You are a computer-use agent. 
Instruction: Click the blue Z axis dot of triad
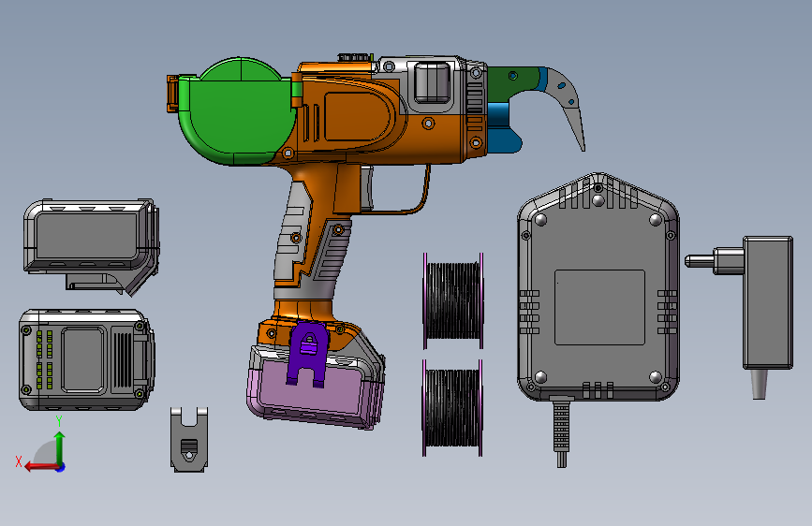(61, 467)
